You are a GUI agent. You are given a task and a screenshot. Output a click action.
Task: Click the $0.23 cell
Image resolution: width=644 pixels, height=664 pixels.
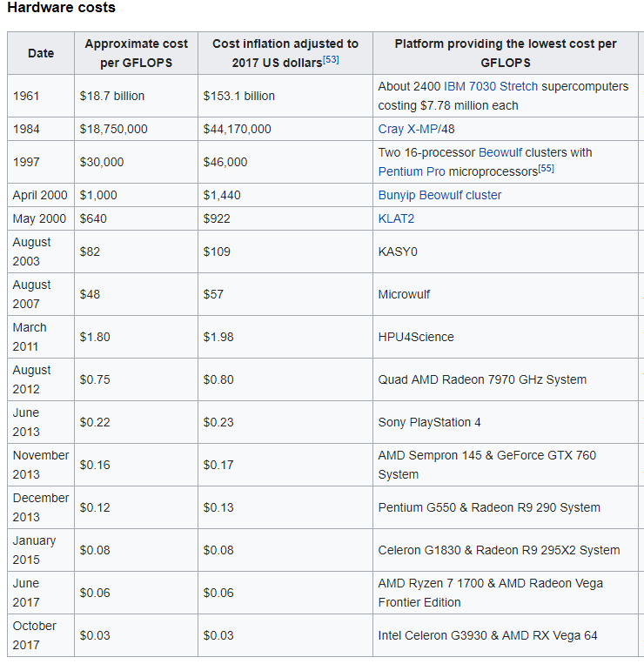(285, 422)
